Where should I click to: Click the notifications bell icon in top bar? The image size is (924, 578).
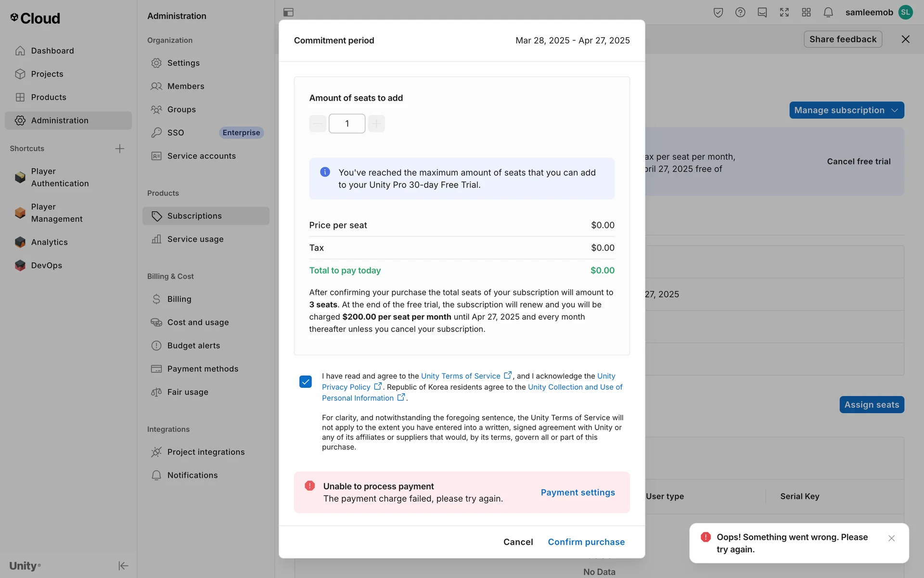click(828, 13)
